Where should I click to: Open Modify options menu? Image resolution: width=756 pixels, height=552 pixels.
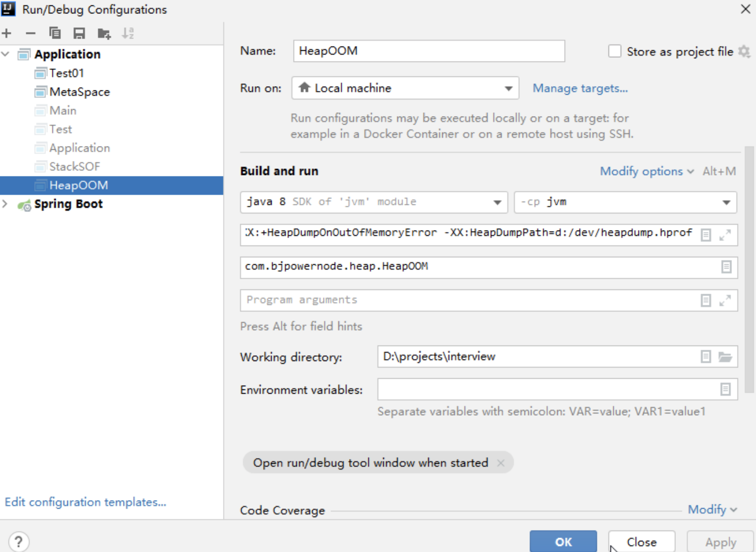click(647, 171)
